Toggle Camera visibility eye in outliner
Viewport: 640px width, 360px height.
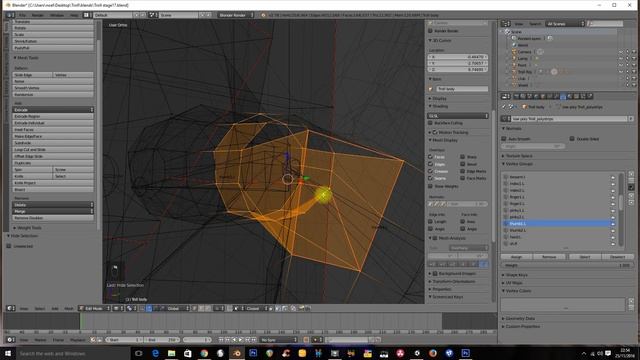coord(621,52)
